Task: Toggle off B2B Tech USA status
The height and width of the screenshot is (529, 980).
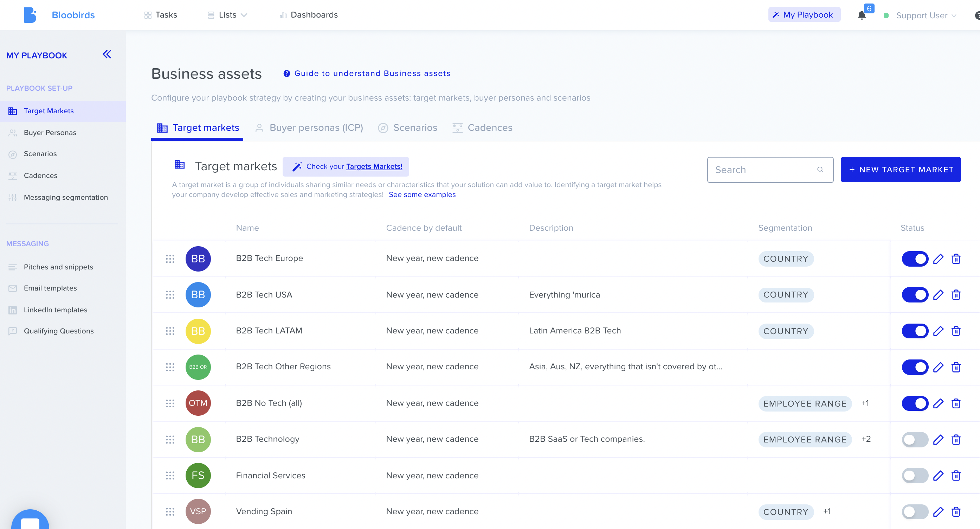Action: (915, 295)
